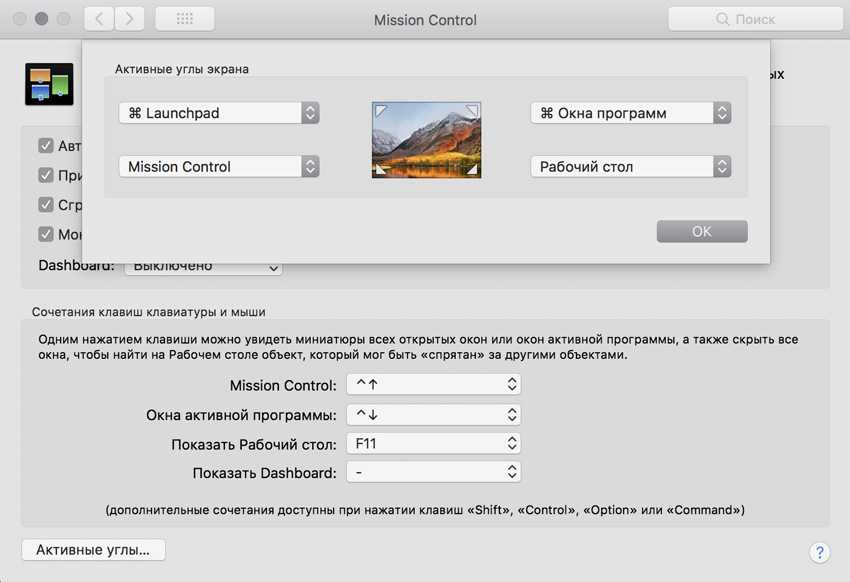Click the back navigation arrow
Viewport: 850px width, 582px height.
(99, 19)
